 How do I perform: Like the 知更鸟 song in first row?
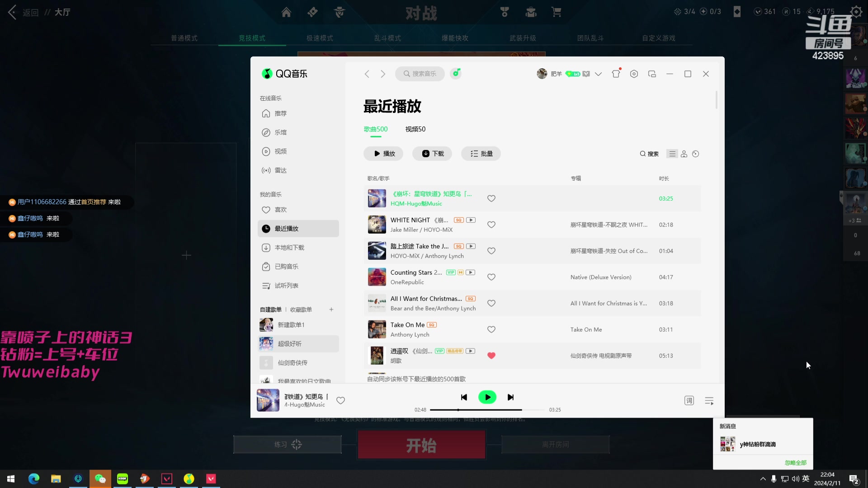(491, 198)
